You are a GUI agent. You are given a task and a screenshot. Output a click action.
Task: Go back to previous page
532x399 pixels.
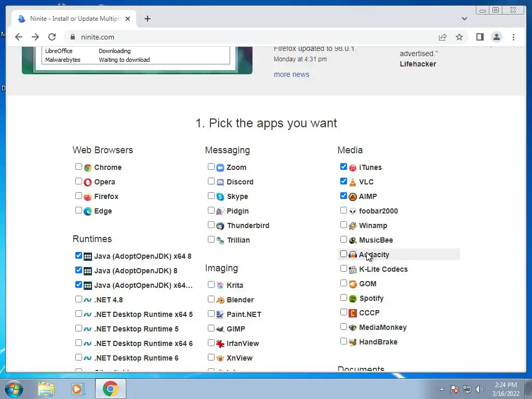(19, 37)
